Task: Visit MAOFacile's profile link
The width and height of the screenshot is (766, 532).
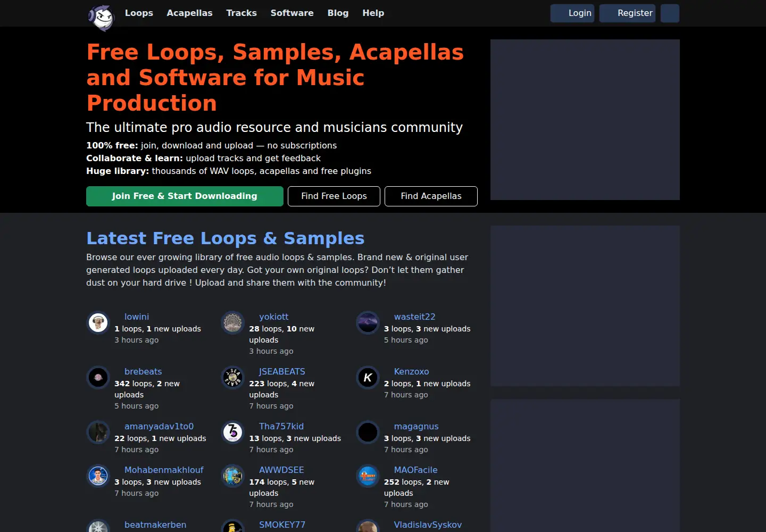Action: pos(415,470)
